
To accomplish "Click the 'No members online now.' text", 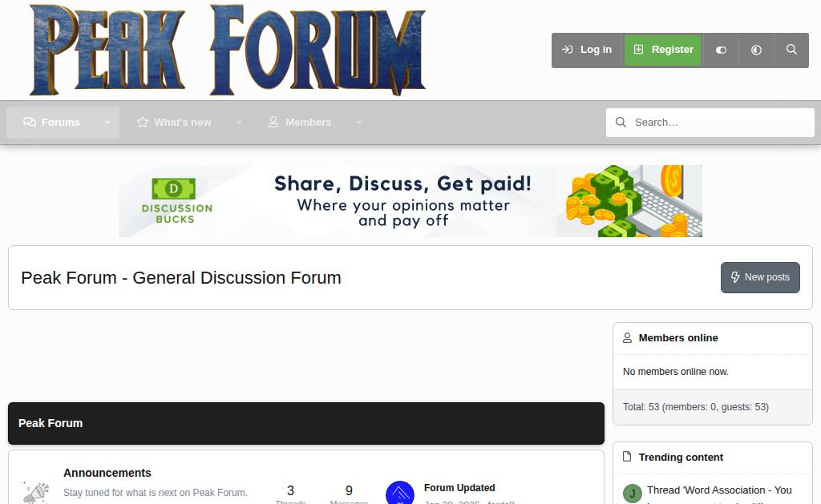I will coord(675,372).
